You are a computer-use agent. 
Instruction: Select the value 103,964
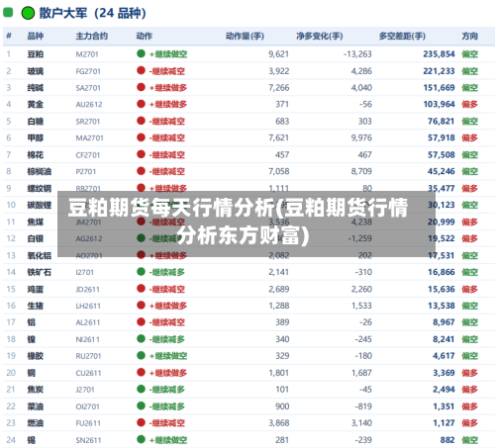(x=439, y=105)
